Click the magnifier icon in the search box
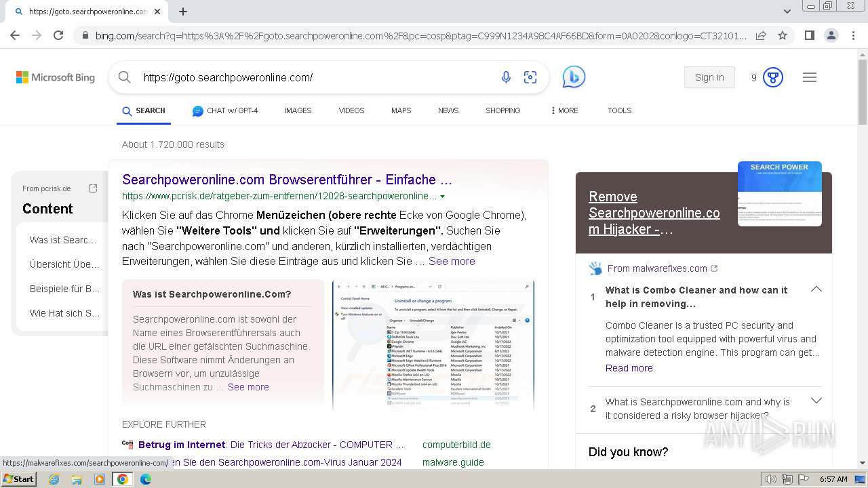 tap(125, 77)
